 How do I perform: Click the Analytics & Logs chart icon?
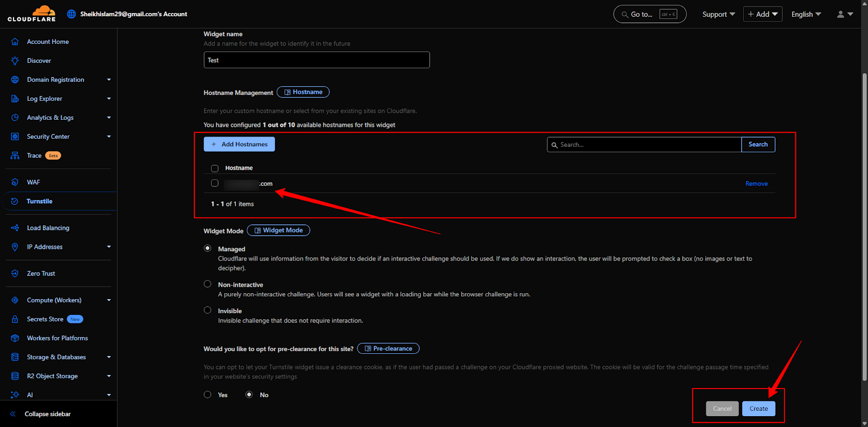coord(15,118)
